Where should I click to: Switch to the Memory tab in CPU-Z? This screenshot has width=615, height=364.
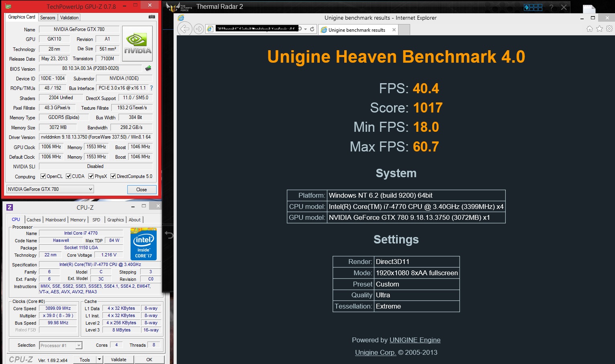pos(78,220)
